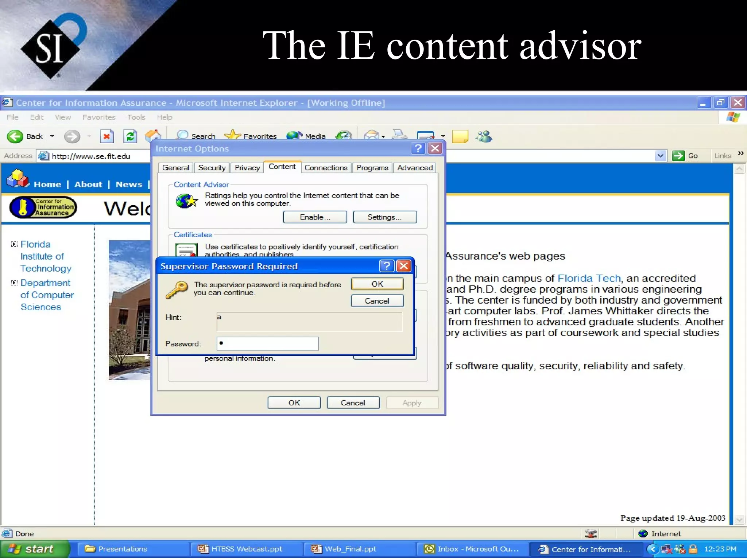Screen dimensions: 747x560
Task: Open the News link in site navigation
Action: click(129, 184)
